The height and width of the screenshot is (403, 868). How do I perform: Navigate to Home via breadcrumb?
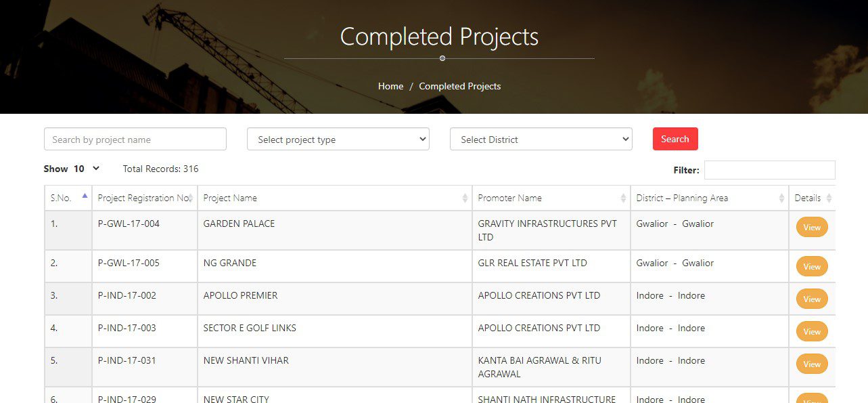click(x=390, y=86)
